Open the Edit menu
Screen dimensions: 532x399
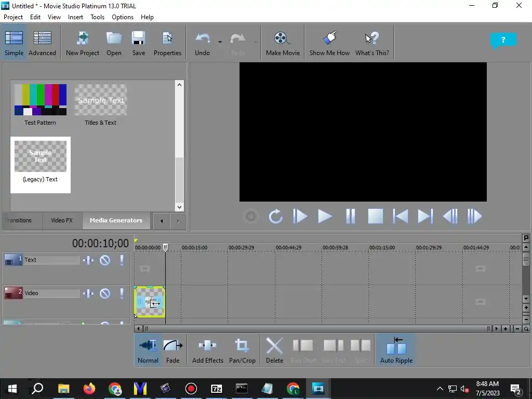pyautogui.click(x=35, y=17)
